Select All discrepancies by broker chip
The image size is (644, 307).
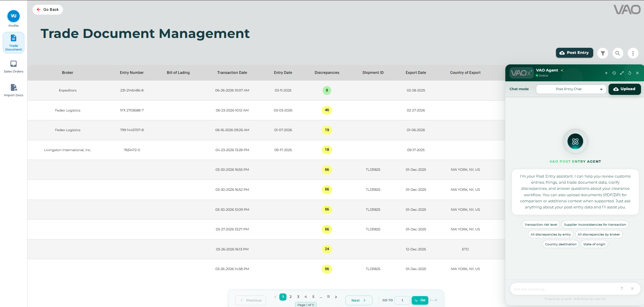[x=599, y=234]
